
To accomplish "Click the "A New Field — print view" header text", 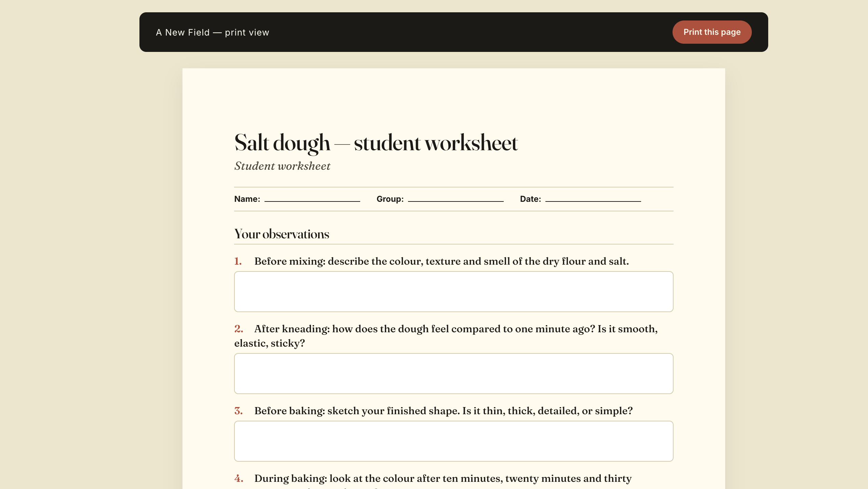I will 212,32.
